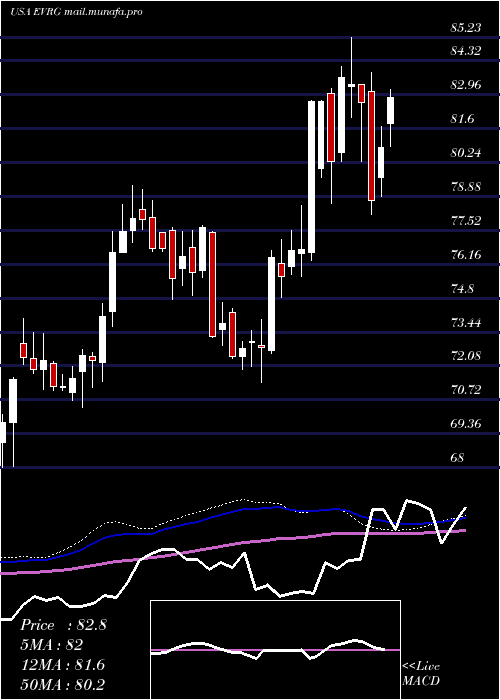Screen dimensions: 500x700
Task: Click the 74.8 price axis label
Action: tap(463, 289)
